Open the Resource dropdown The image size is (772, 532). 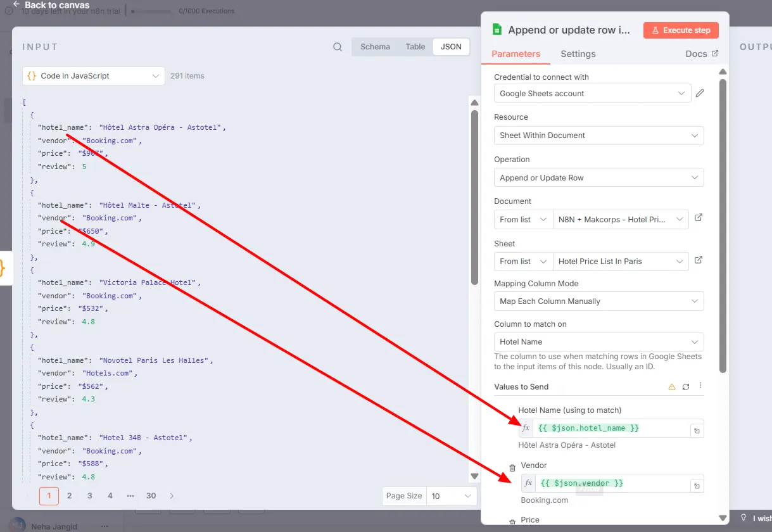click(598, 135)
